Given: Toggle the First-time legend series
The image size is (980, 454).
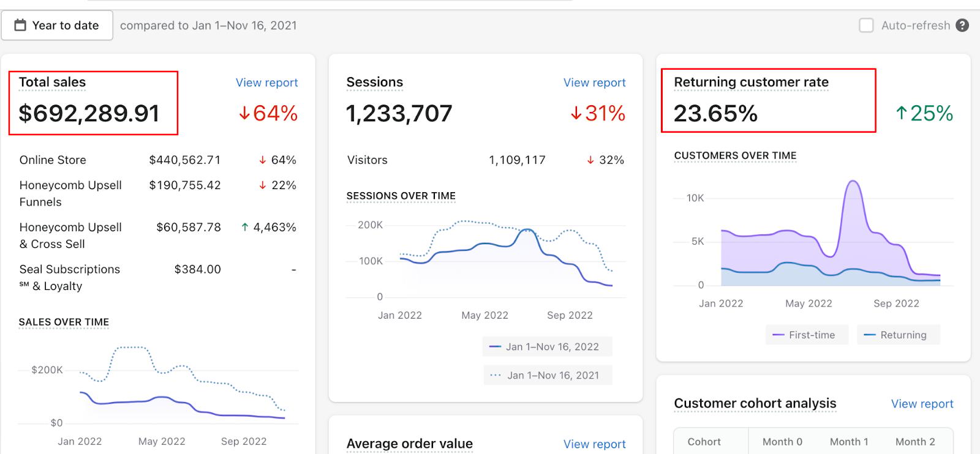Looking at the screenshot, I should 807,335.
